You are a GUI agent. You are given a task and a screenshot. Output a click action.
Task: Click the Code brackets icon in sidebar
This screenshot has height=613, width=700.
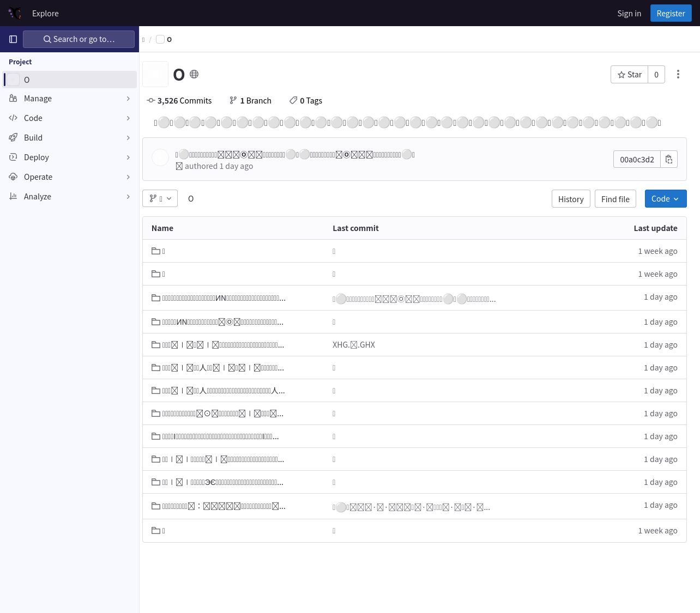pyautogui.click(x=13, y=118)
